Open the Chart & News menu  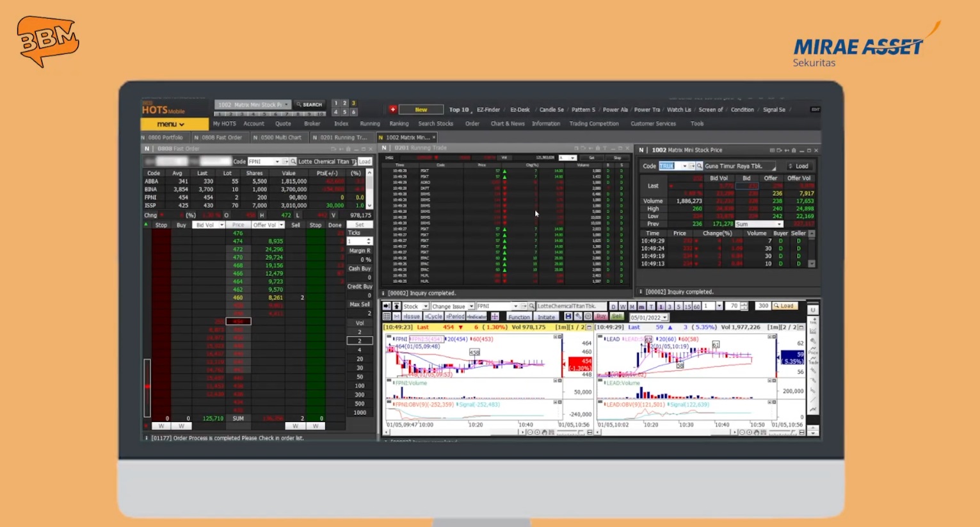point(508,124)
